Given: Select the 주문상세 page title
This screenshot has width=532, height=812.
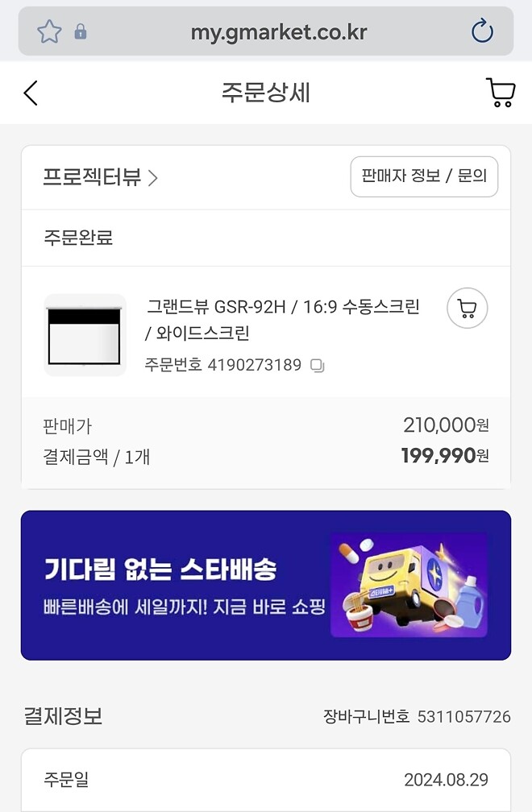Looking at the screenshot, I should point(266,92).
